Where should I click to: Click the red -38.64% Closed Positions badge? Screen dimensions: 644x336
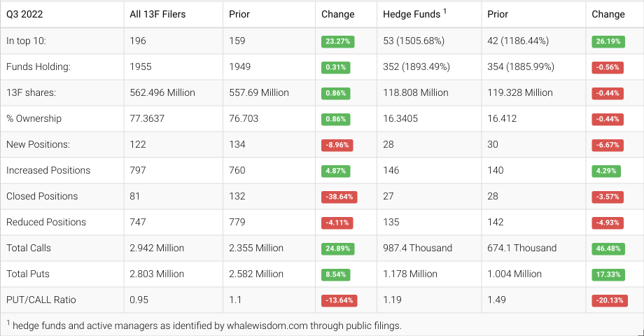(339, 197)
